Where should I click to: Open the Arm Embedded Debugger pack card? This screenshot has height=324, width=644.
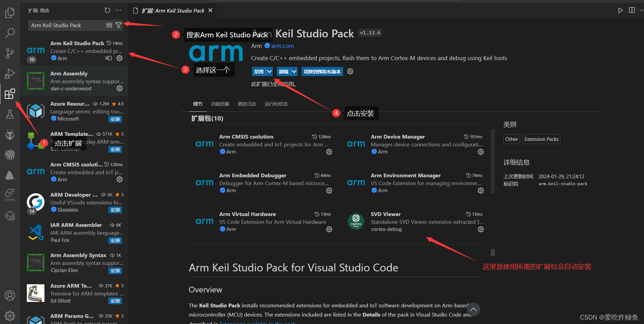click(263, 183)
